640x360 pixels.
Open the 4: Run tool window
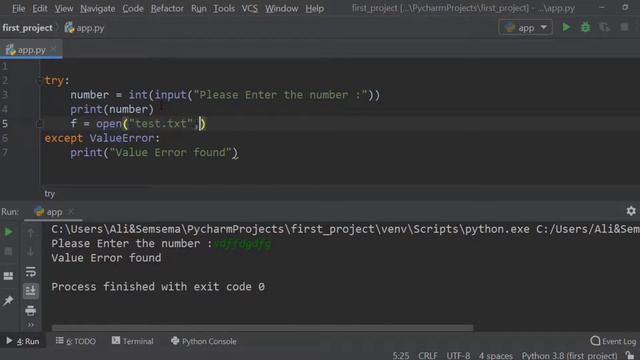pos(23,341)
